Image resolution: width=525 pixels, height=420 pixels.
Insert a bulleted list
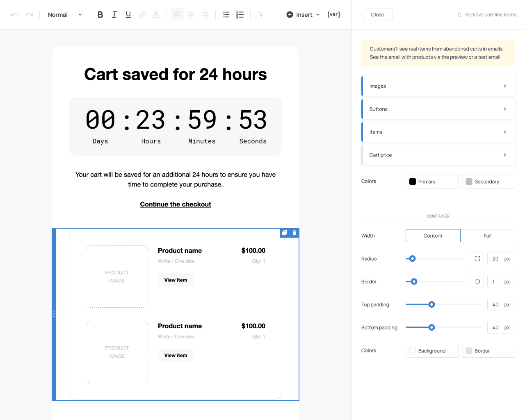click(x=226, y=15)
